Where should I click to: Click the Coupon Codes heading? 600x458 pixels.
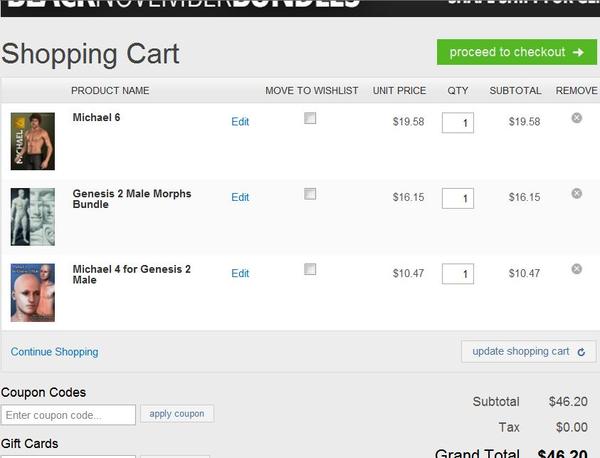[x=43, y=393]
